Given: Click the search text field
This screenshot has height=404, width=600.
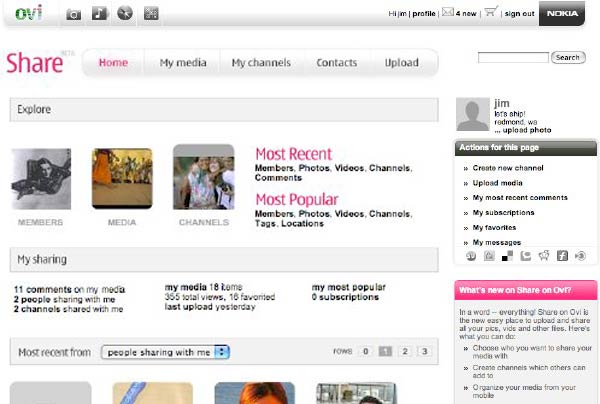Looking at the screenshot, I should (x=513, y=58).
